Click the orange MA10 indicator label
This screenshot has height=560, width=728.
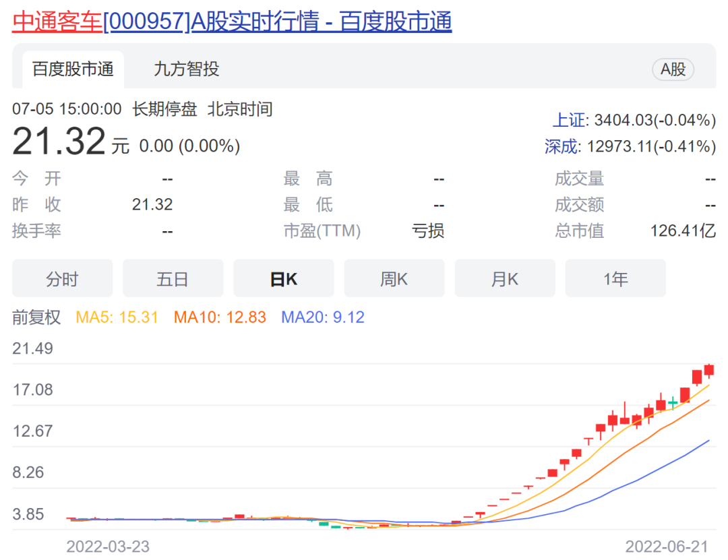(220, 317)
